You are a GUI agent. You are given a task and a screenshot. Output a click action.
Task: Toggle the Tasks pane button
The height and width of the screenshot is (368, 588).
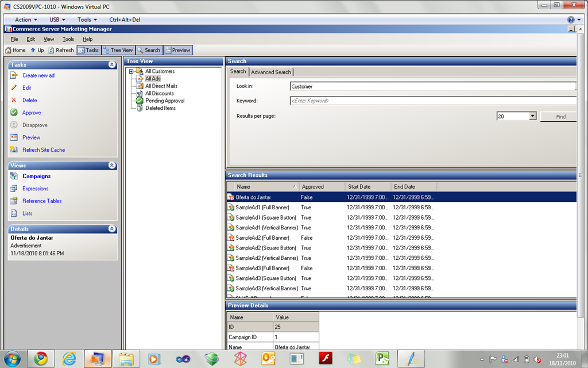point(89,50)
